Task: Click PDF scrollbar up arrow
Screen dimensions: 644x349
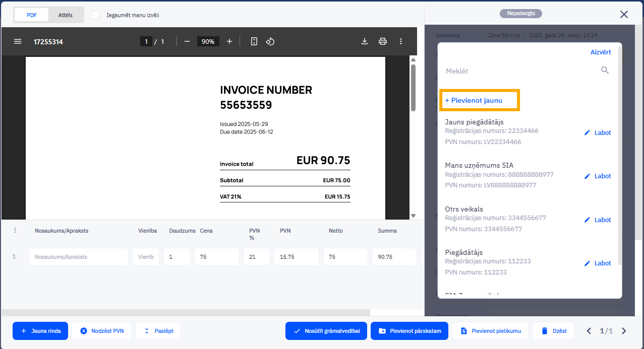Action: pyautogui.click(x=413, y=60)
